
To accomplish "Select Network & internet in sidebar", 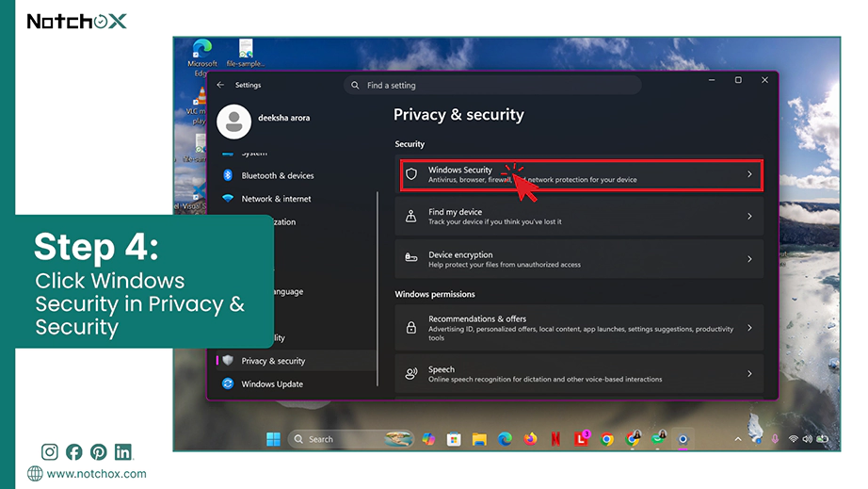I will tap(276, 199).
